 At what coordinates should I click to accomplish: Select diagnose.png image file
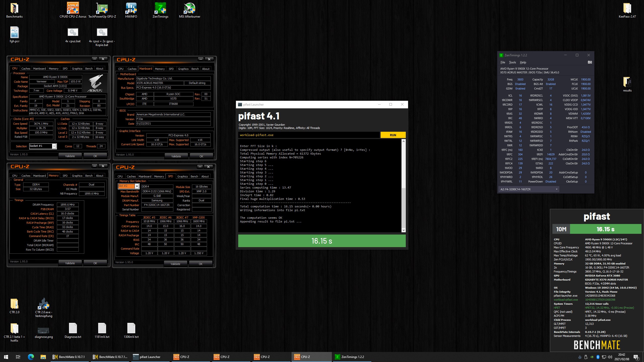pyautogui.click(x=44, y=332)
